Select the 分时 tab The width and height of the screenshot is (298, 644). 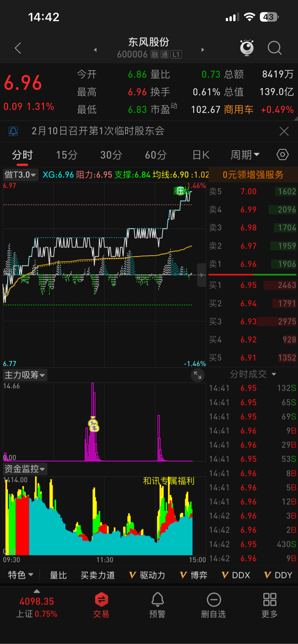(x=22, y=155)
